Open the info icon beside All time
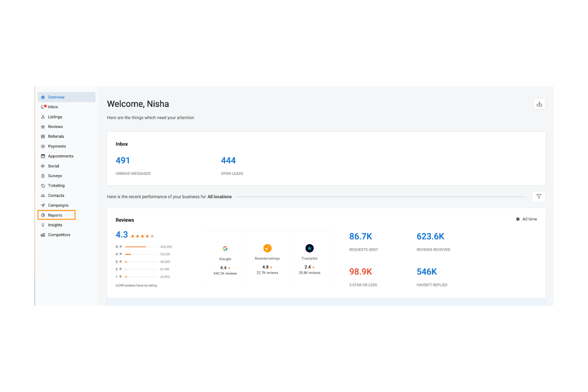 coord(517,219)
